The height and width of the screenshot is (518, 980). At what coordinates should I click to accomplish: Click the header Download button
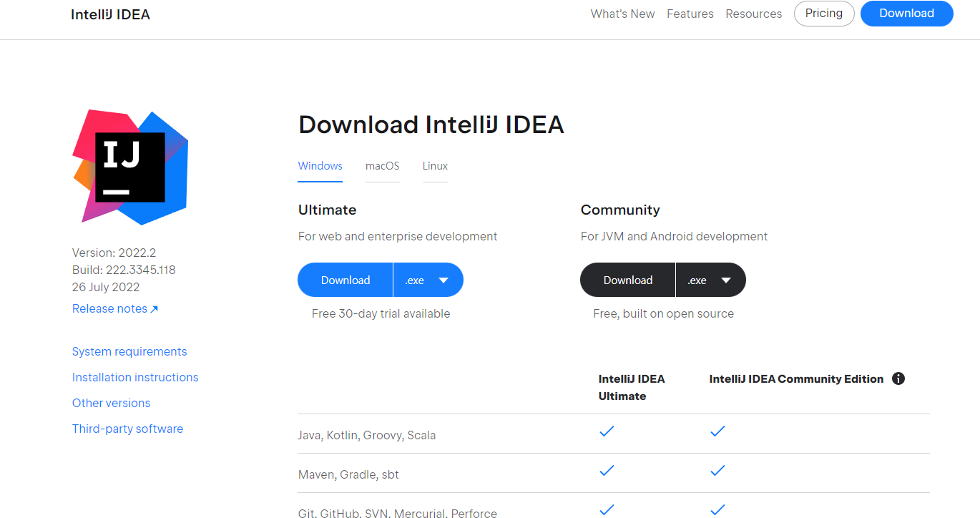coord(906,14)
